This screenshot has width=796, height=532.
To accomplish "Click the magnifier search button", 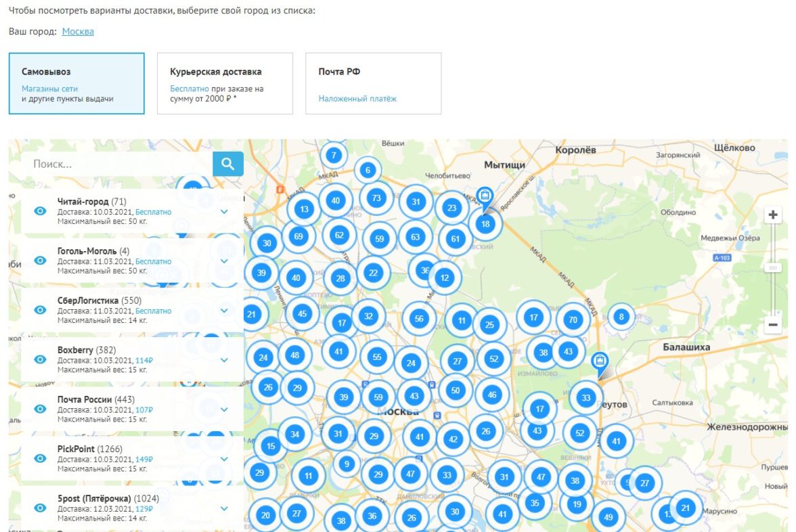I will tap(227, 164).
